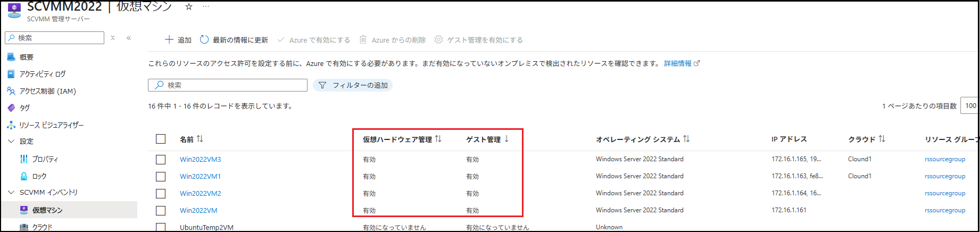The image size is (980, 232).
Task: Click the refresh icon in toolbar
Action: tap(204, 40)
